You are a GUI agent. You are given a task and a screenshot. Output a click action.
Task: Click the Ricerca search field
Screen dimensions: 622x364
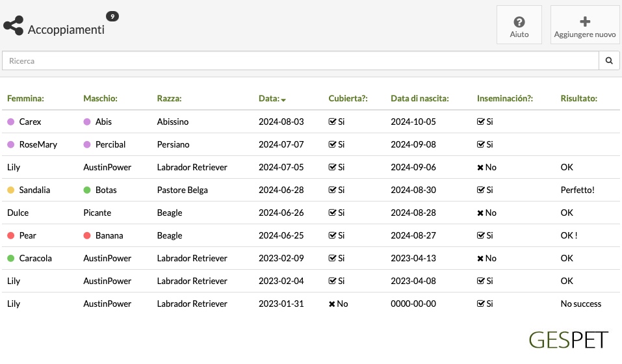(300, 60)
